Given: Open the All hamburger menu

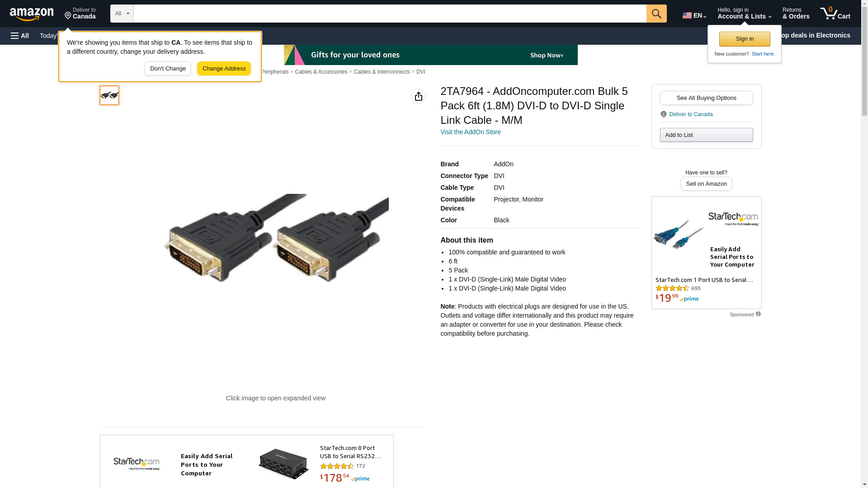Looking at the screenshot, I should click(20, 36).
